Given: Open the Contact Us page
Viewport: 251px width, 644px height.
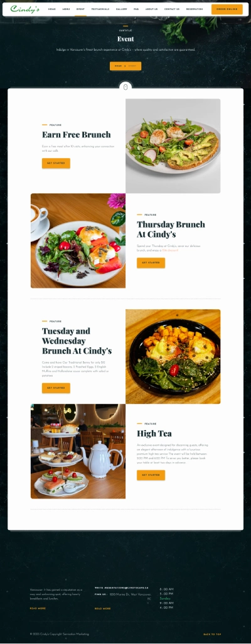Looking at the screenshot, I should pos(172,9).
